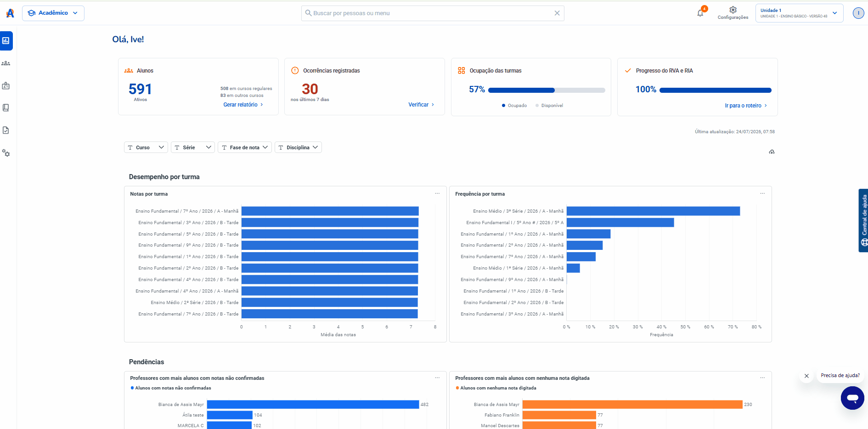Open the chat support bubble

point(852,398)
